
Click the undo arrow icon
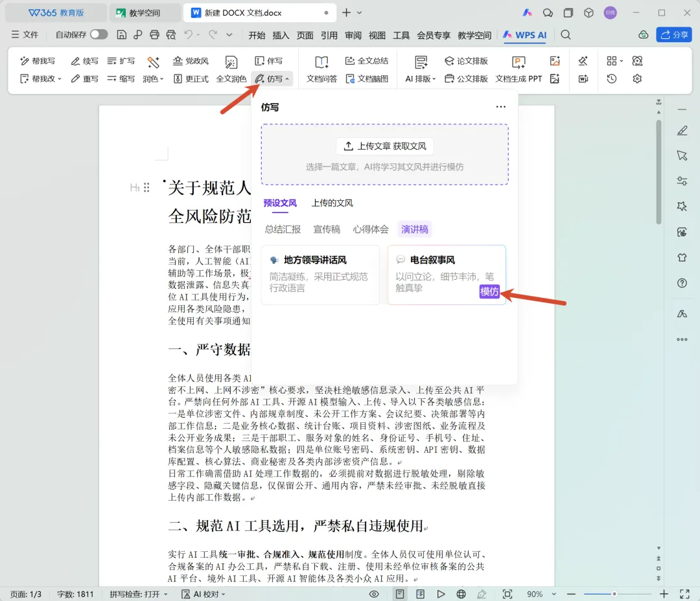coord(189,35)
